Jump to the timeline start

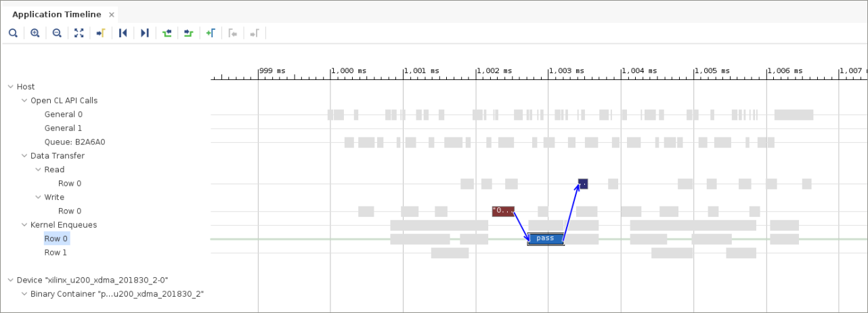click(123, 33)
